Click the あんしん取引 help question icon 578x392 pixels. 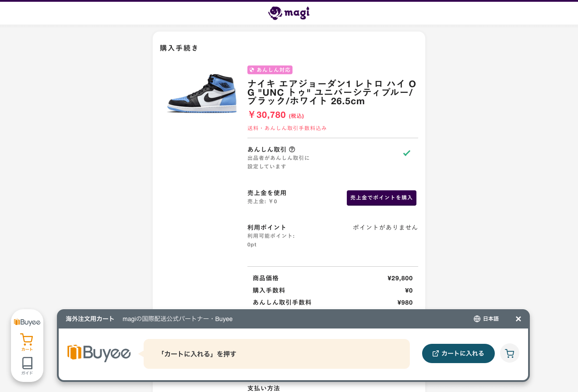292,149
